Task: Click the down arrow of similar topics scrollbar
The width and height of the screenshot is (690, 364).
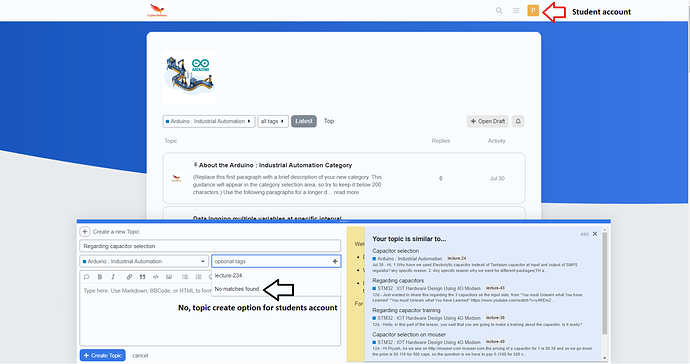Action: [x=605, y=358]
